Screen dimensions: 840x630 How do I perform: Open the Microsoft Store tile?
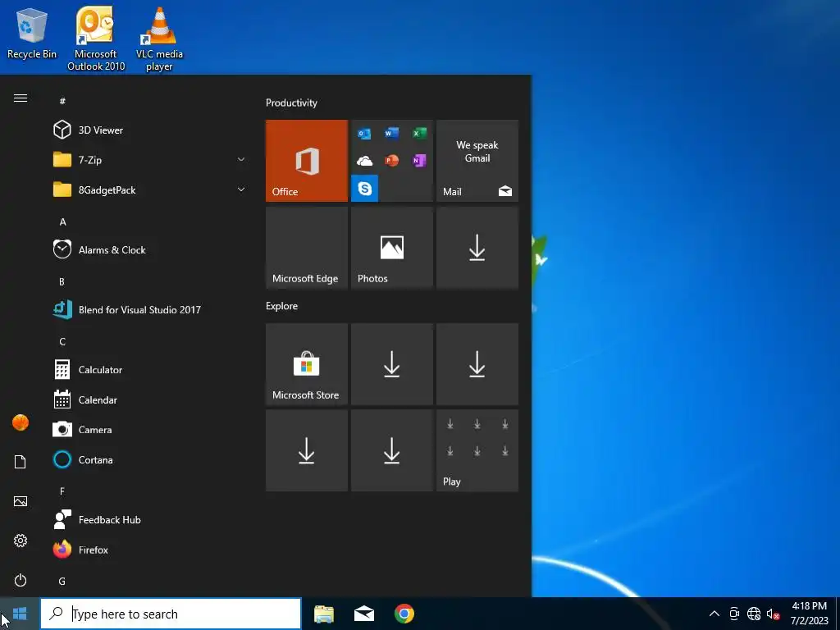[x=307, y=364]
